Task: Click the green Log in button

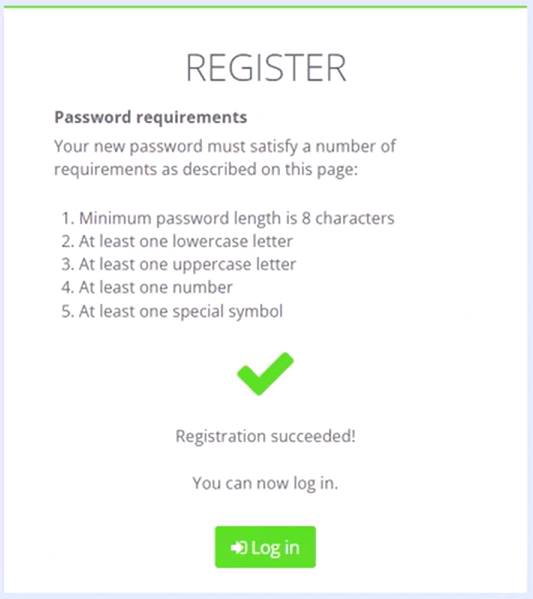Action: pos(265,547)
